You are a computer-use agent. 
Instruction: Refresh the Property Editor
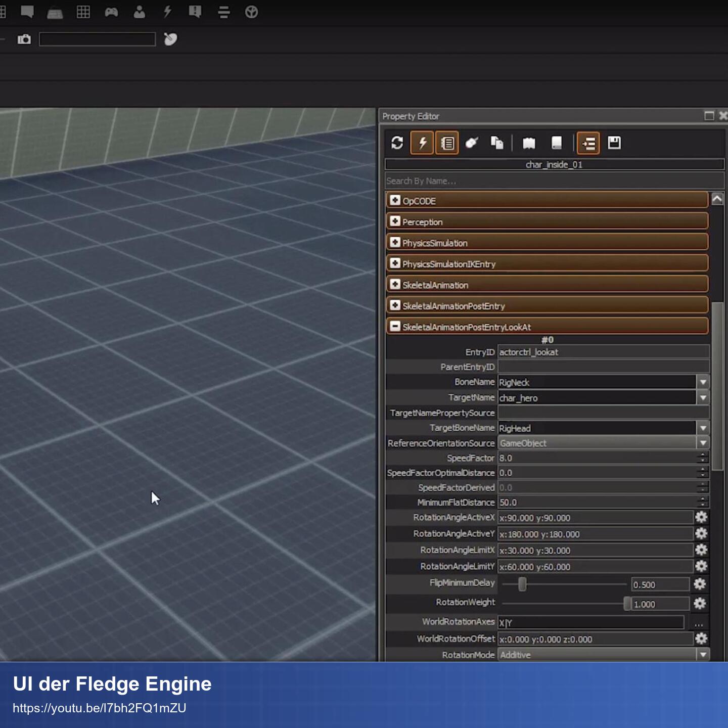pos(397,143)
